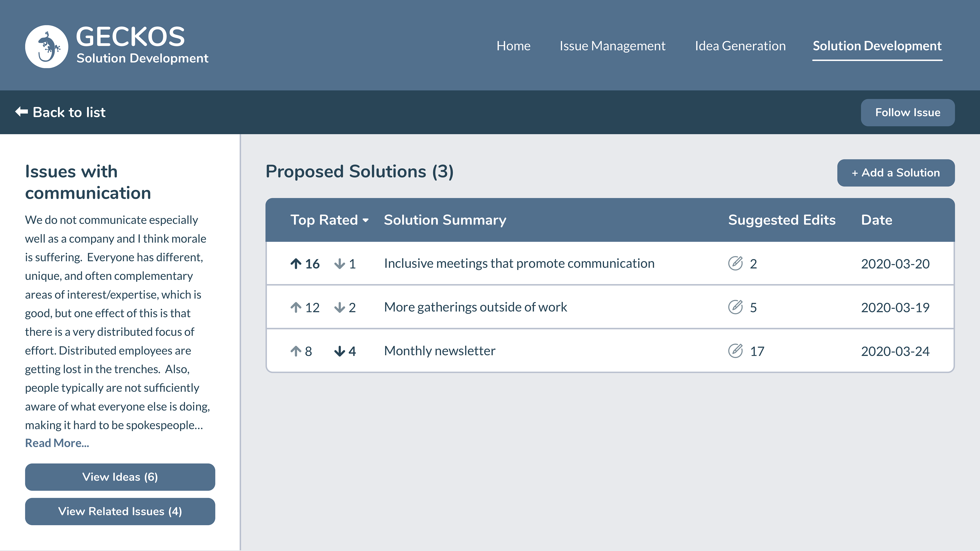
Task: Toggle downvote on Monthly newsletter
Action: (x=339, y=351)
